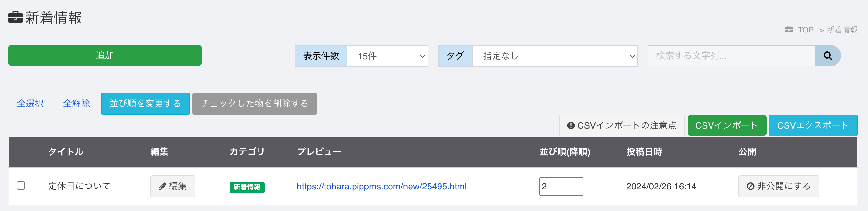Go to TOP in breadcrumb
The image size is (868, 211).
[805, 30]
